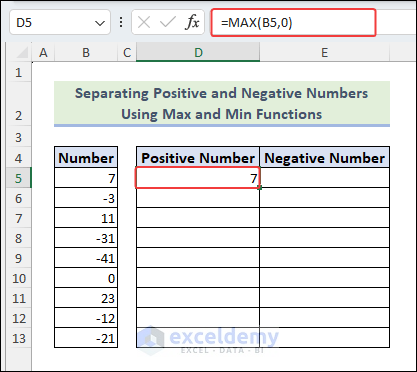This screenshot has width=417, height=372.
Task: Select empty cell E6 in row 6
Action: [325, 198]
